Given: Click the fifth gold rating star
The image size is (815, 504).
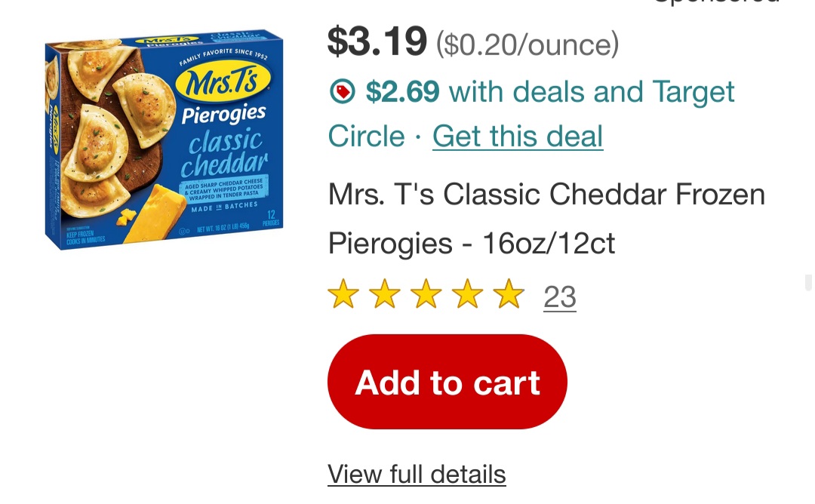Looking at the screenshot, I should click(x=509, y=295).
